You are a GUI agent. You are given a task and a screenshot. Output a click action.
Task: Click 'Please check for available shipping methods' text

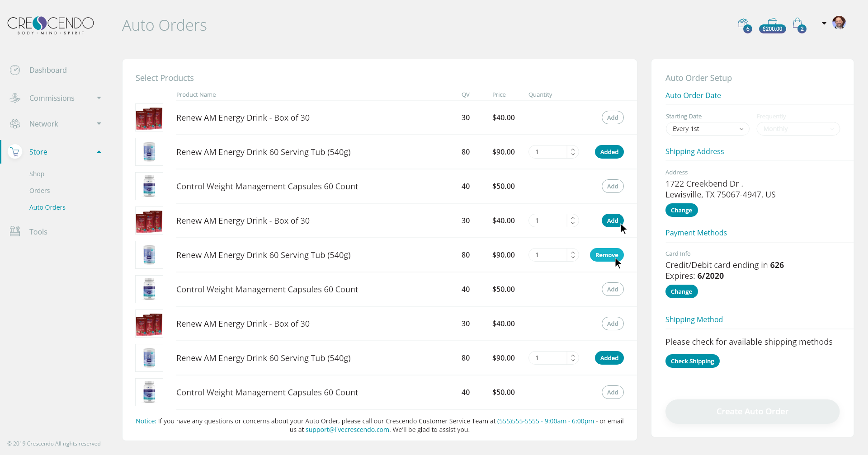pos(749,342)
